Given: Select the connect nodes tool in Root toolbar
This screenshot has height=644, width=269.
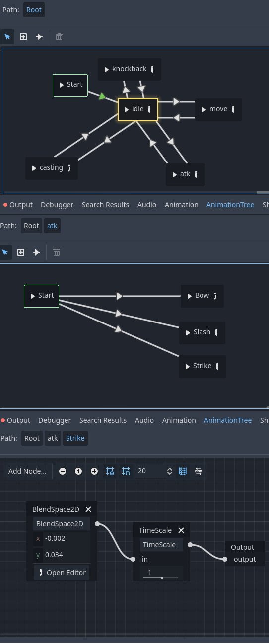Looking at the screenshot, I should pos(39,37).
